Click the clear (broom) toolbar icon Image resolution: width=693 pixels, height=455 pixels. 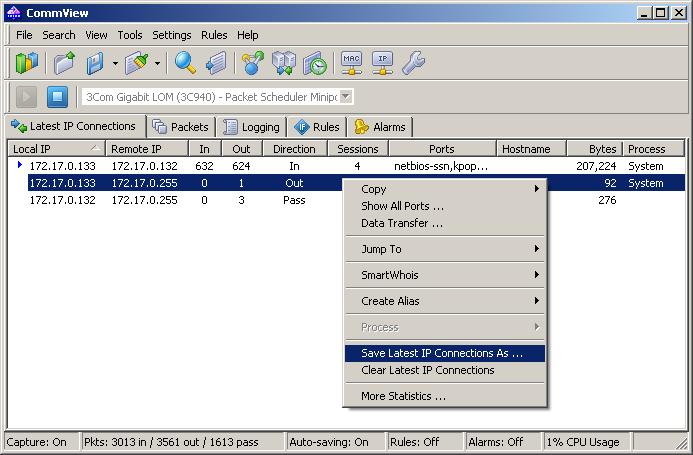coord(137,63)
